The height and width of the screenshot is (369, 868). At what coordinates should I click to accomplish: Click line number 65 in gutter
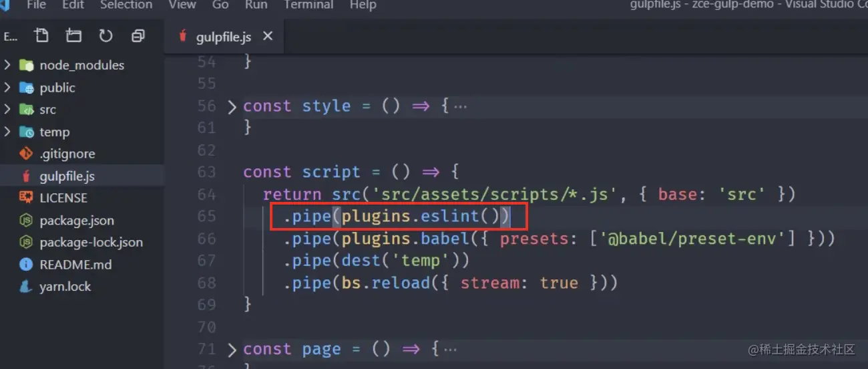pyautogui.click(x=207, y=217)
